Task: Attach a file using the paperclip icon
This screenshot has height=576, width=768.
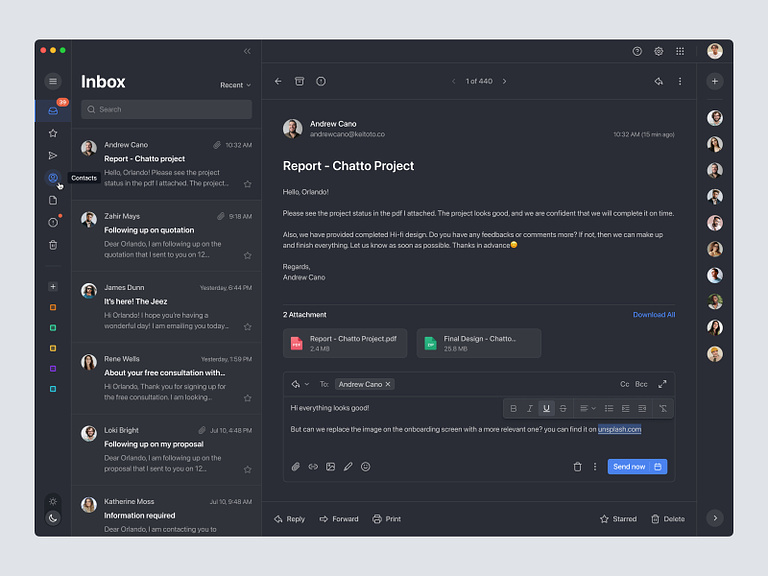Action: (x=295, y=467)
